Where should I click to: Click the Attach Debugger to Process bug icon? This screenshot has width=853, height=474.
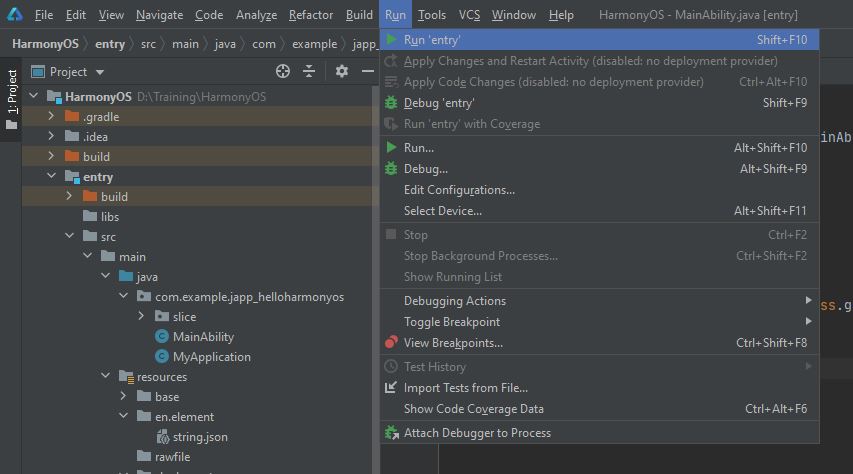point(391,432)
